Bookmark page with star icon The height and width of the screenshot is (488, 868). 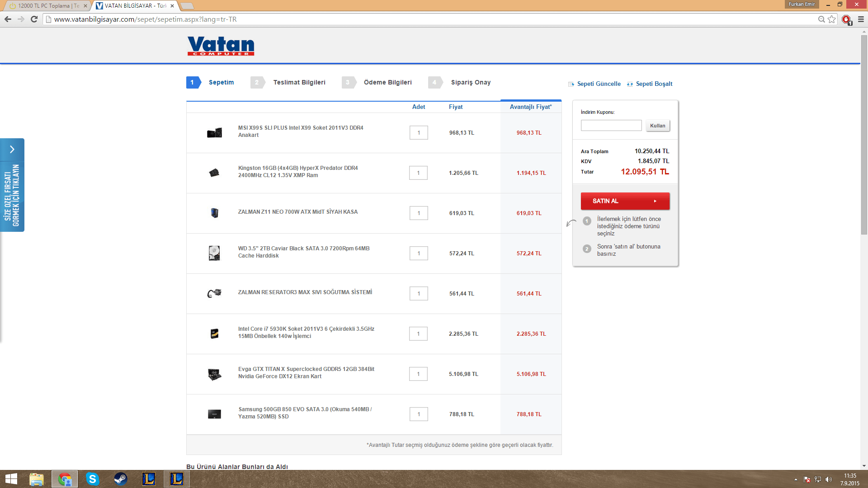coord(832,19)
